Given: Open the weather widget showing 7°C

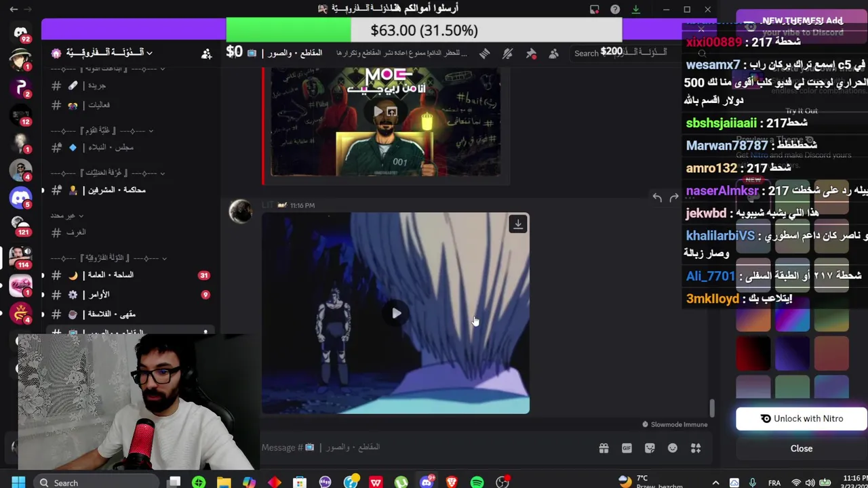Looking at the screenshot, I should click(x=651, y=482).
